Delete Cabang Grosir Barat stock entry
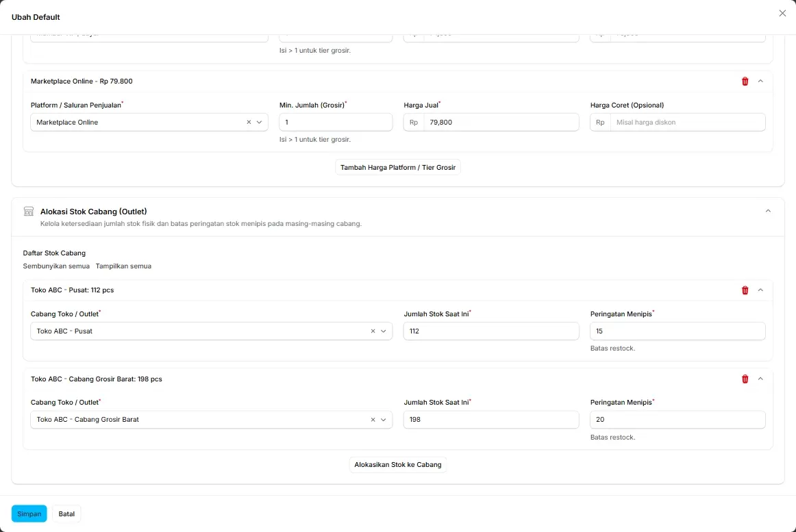The image size is (796, 532). tap(745, 379)
